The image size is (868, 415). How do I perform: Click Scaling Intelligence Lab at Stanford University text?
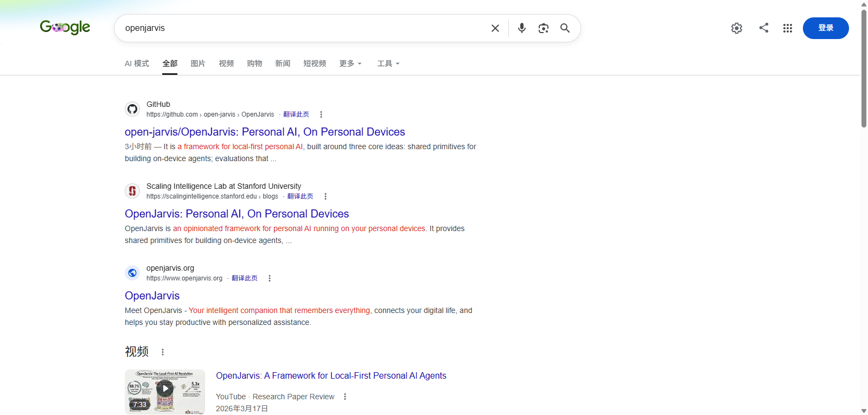[x=224, y=186]
